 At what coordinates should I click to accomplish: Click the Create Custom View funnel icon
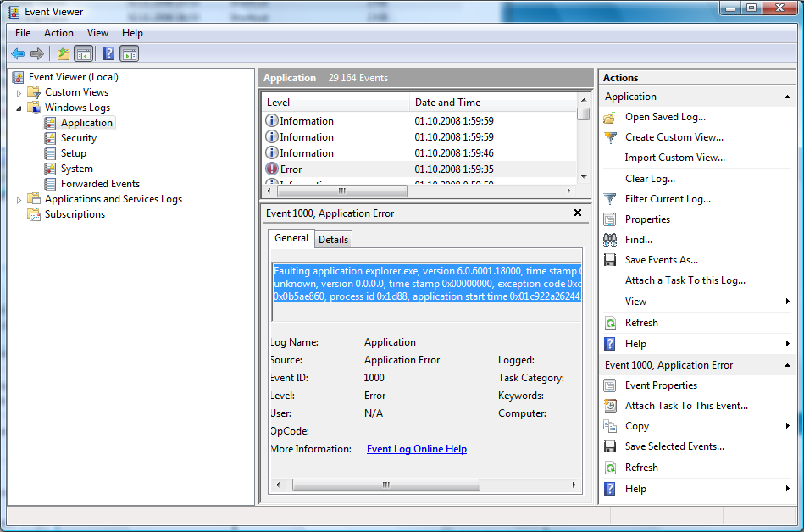[x=610, y=137]
